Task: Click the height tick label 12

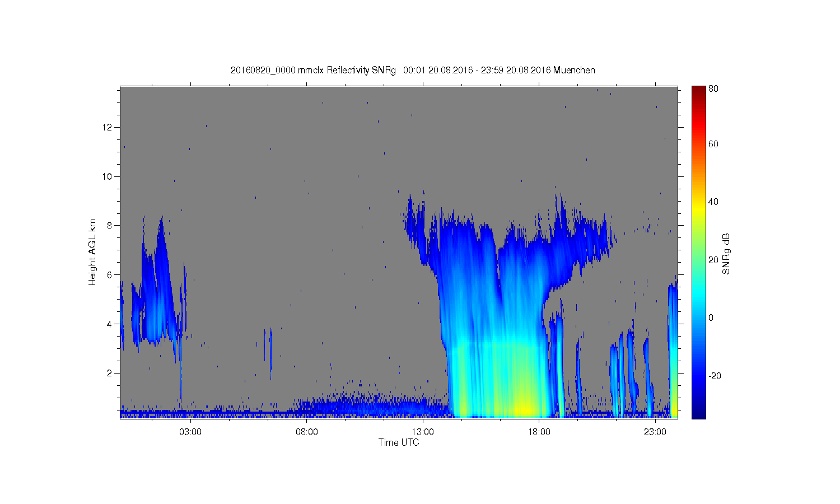Action: (108, 127)
